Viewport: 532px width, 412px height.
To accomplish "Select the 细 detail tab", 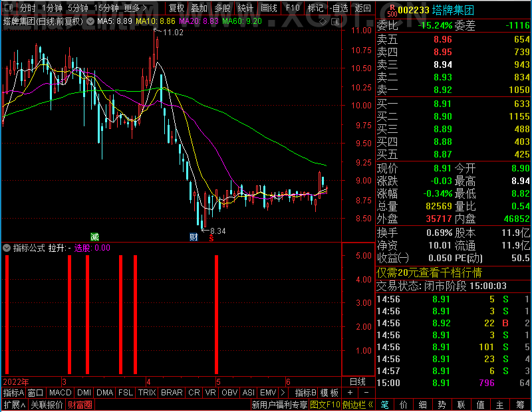I will point(423,405).
